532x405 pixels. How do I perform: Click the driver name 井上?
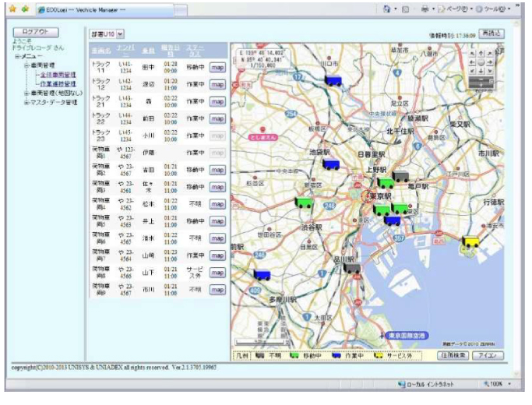point(148,221)
